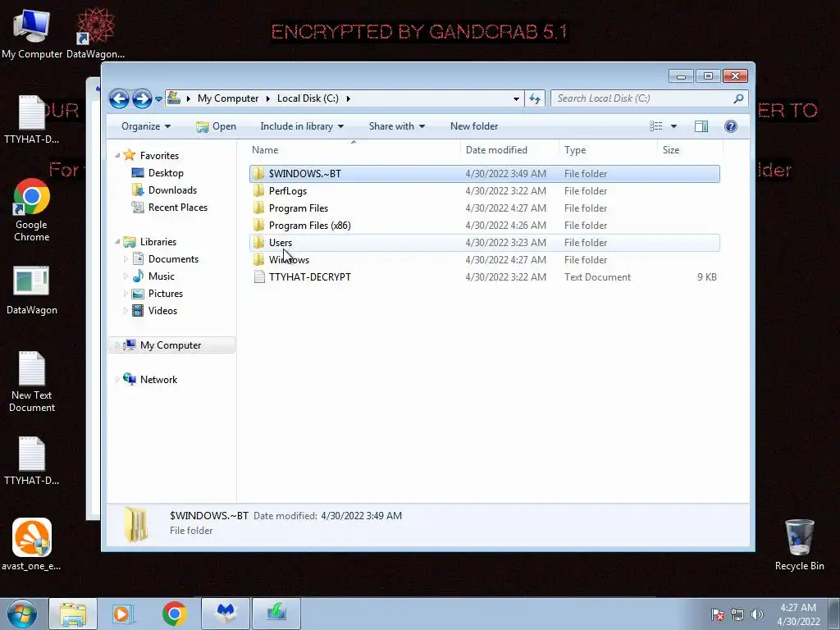Screen dimensions: 840x630
Task: Click network tray icon
Action: point(737,614)
